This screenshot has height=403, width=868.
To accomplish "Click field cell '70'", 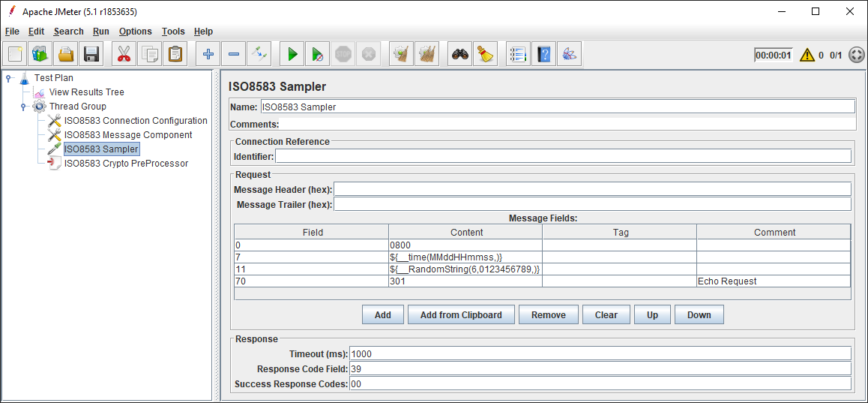I will click(x=312, y=281).
